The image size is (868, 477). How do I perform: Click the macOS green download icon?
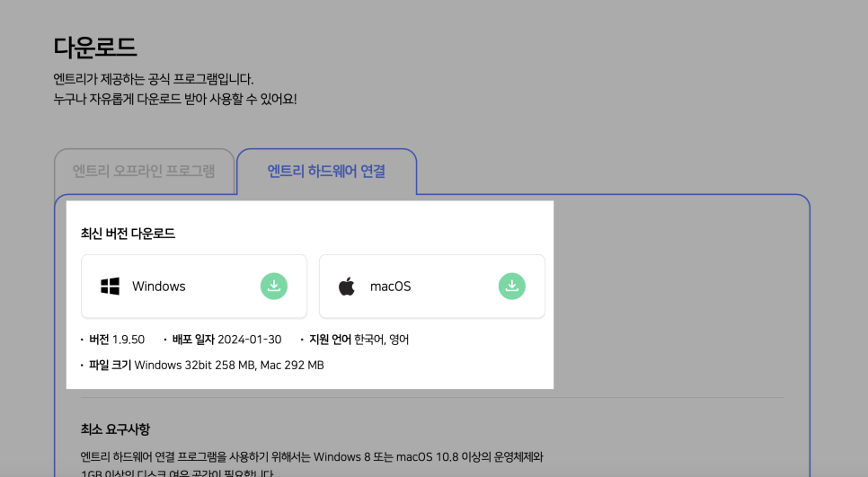[512, 286]
